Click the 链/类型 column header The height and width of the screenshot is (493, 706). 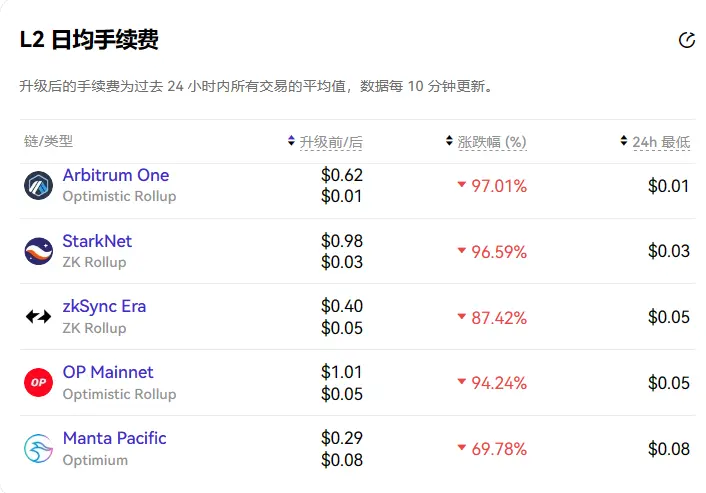(x=48, y=142)
